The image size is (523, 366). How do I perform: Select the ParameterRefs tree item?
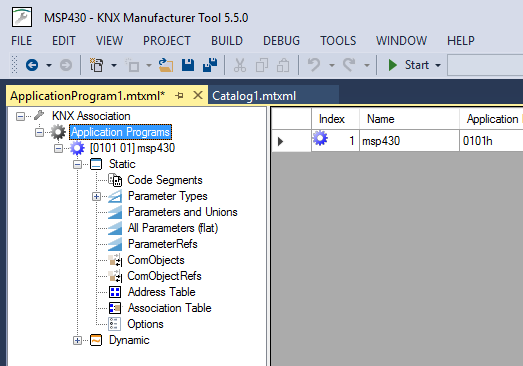(x=163, y=244)
